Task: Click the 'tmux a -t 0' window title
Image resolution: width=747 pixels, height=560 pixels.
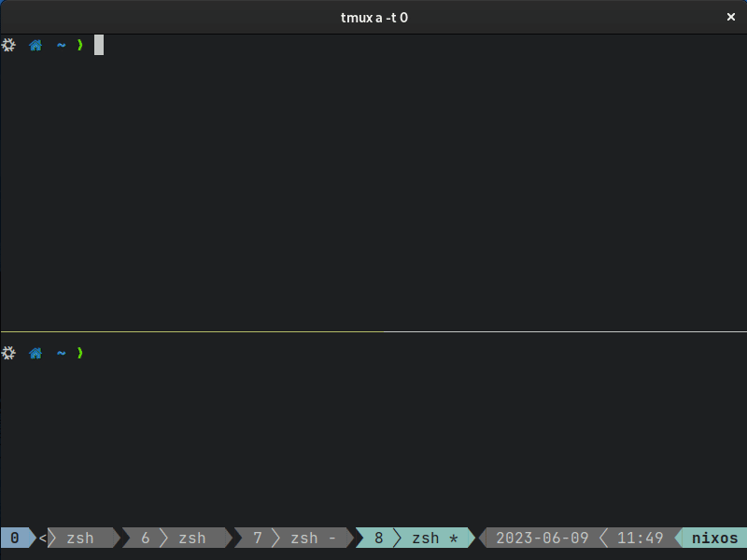Action: coord(374,18)
